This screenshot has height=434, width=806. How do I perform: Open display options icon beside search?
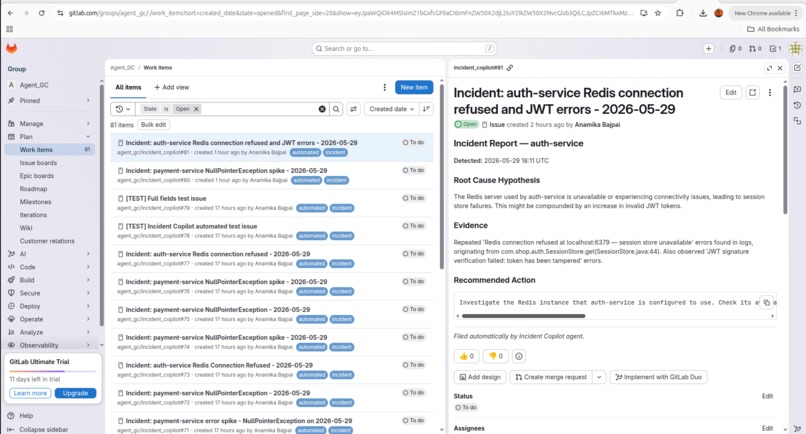(353, 109)
